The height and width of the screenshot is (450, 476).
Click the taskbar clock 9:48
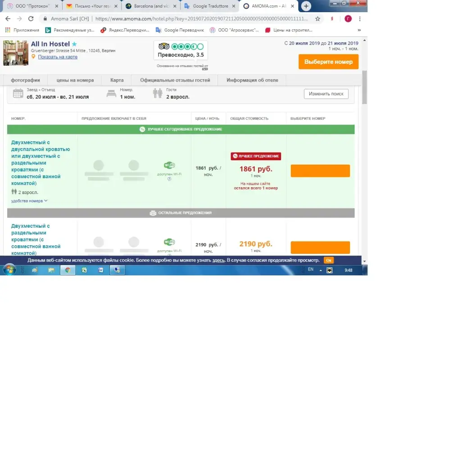point(349,270)
